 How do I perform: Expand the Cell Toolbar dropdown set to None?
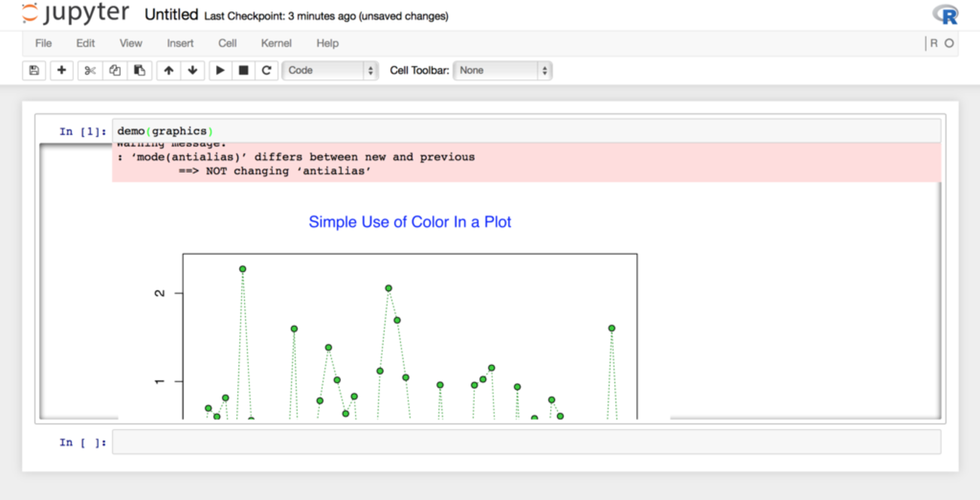click(502, 70)
